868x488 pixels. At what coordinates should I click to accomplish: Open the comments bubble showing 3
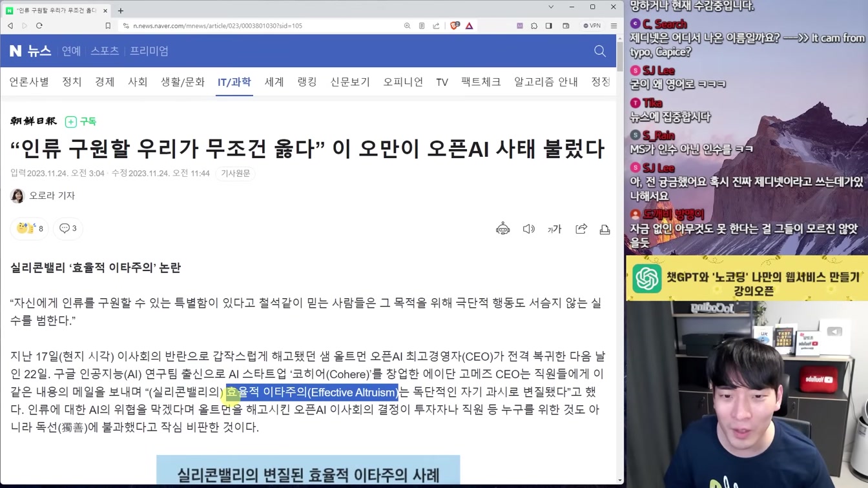[x=68, y=229]
